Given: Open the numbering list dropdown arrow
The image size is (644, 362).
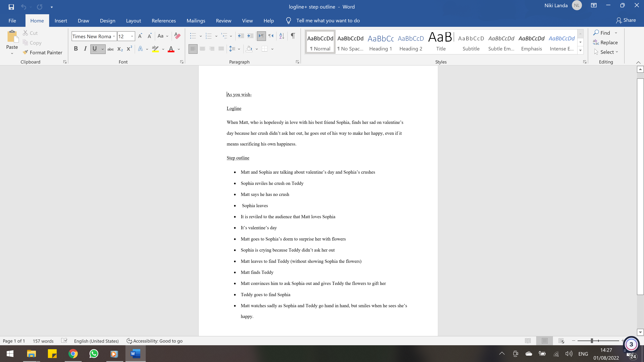Looking at the screenshot, I should click(216, 36).
